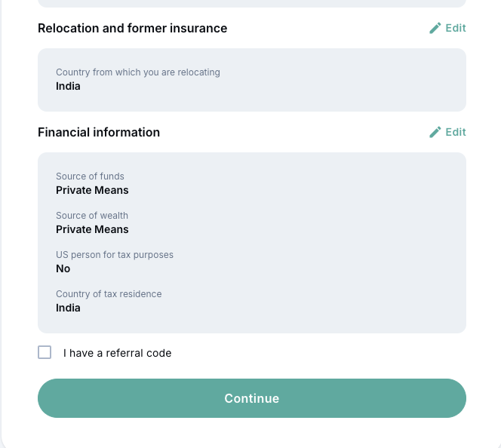Click the Source of wealth label
501x448 pixels.
[92, 216]
